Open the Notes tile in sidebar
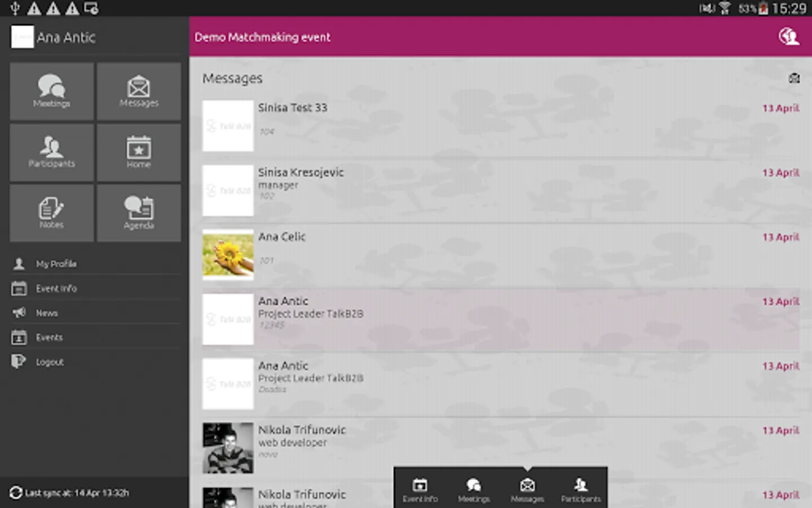 click(x=52, y=213)
